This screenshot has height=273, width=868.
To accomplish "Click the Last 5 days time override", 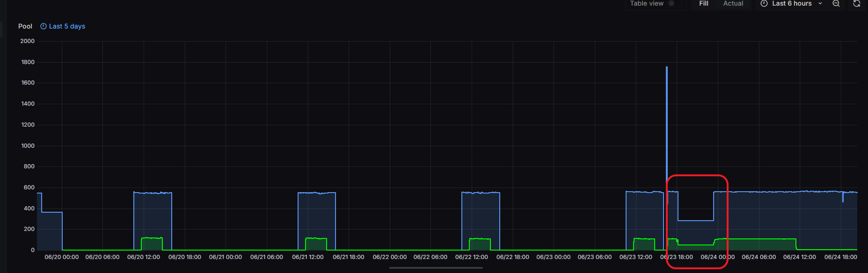I will click(x=63, y=26).
